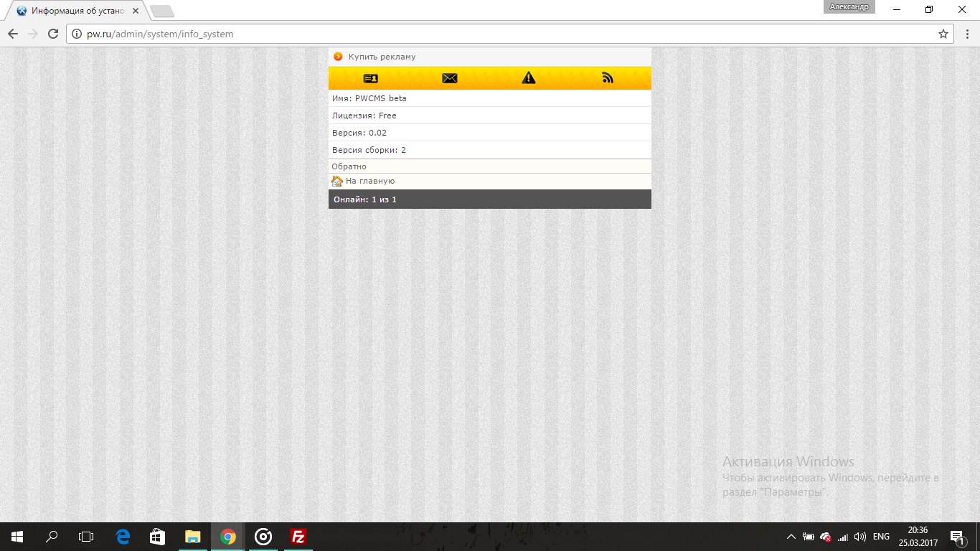Open the Онлайн: 1 из 1 link

tap(365, 199)
